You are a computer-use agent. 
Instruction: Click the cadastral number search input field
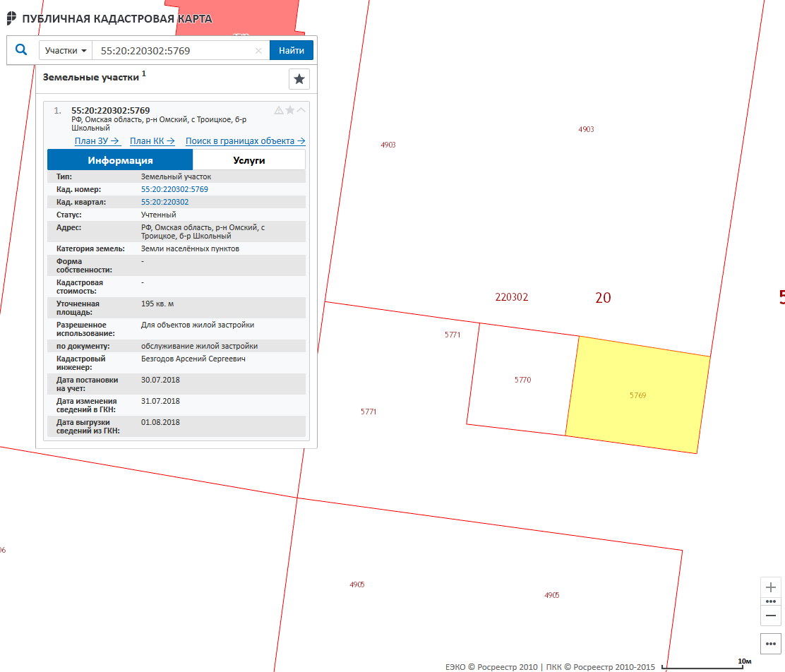pyautogui.click(x=175, y=51)
